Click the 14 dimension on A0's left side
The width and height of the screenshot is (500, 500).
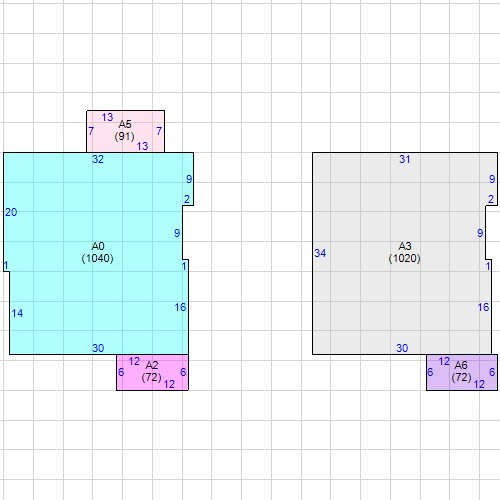17,313
